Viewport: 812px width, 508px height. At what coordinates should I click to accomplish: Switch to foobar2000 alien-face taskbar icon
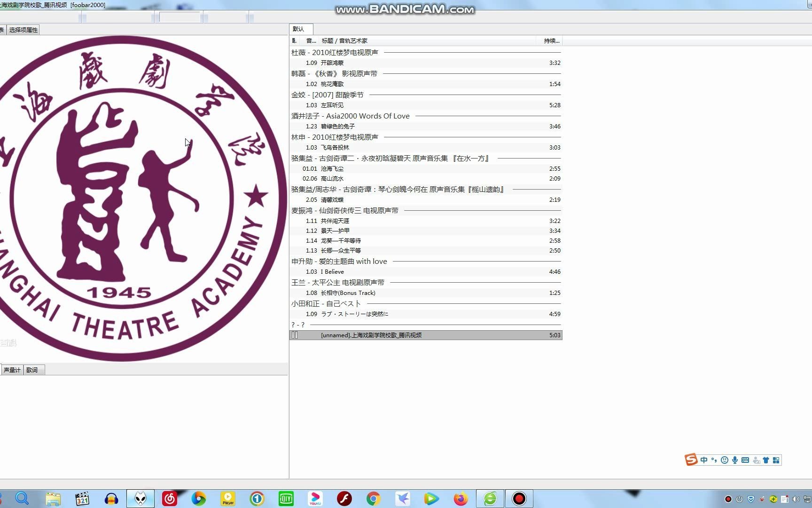[x=141, y=499]
